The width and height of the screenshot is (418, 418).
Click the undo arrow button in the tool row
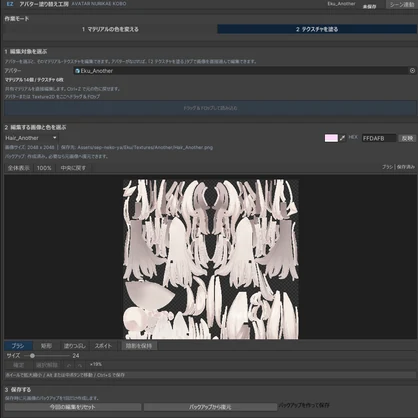coord(69,365)
